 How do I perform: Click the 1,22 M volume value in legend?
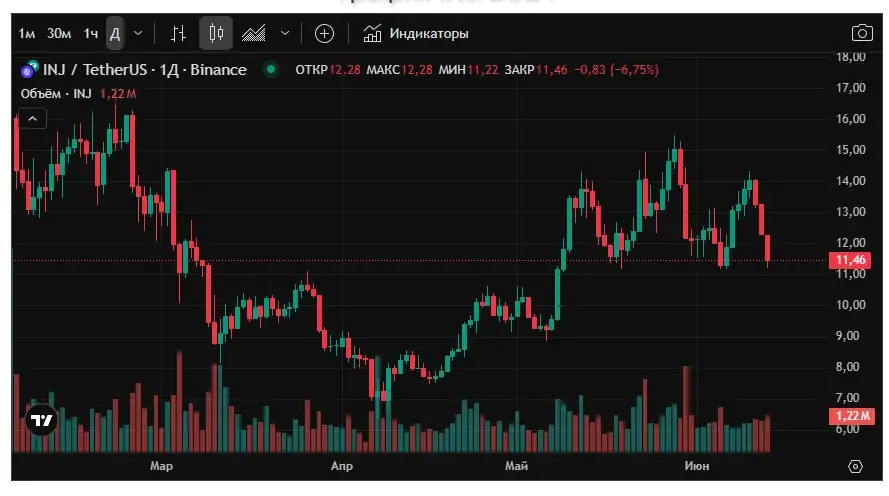118,94
